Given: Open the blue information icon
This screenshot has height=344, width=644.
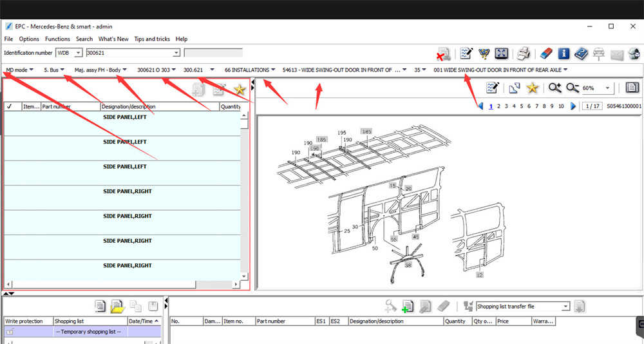Looking at the screenshot, I should click(563, 54).
